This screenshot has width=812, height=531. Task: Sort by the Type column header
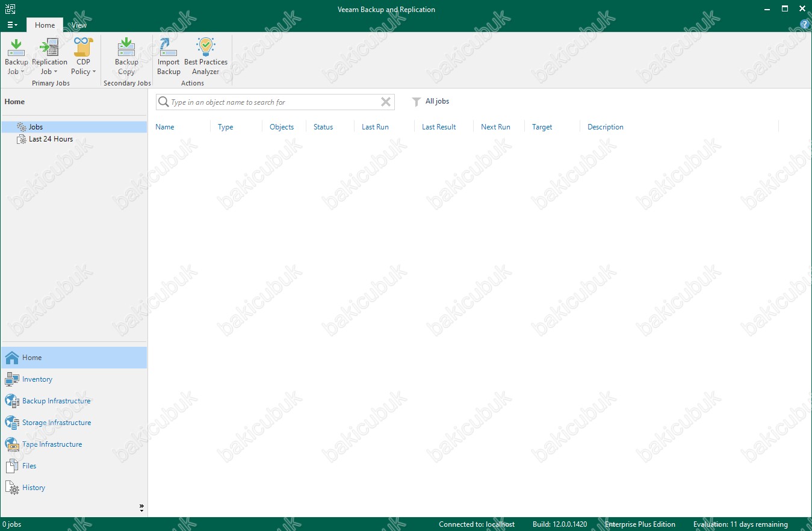[226, 127]
